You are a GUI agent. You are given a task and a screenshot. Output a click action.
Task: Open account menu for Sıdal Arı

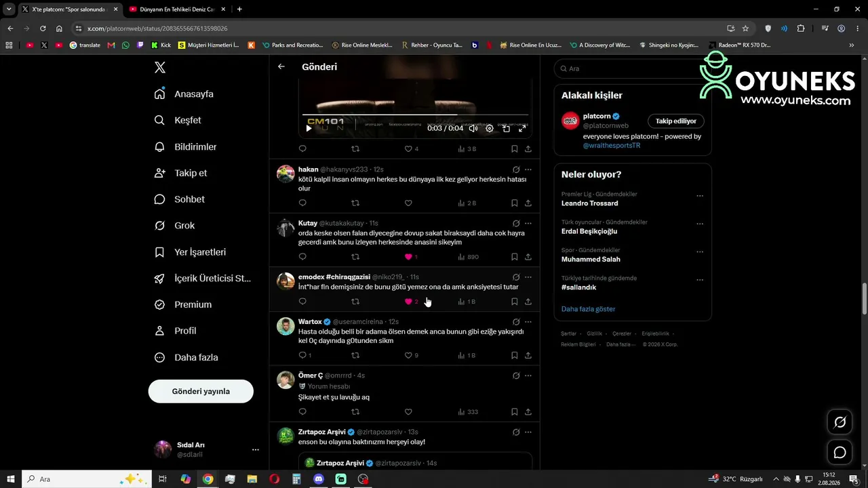point(206,449)
